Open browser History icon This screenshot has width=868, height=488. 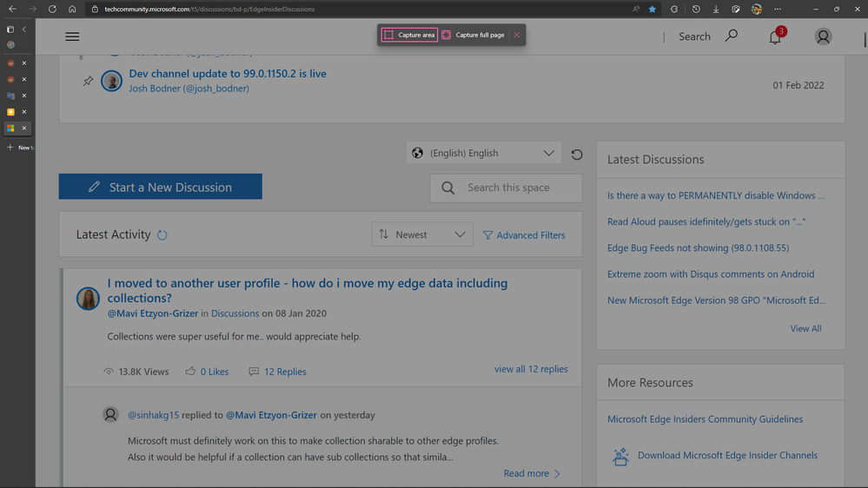(x=696, y=9)
